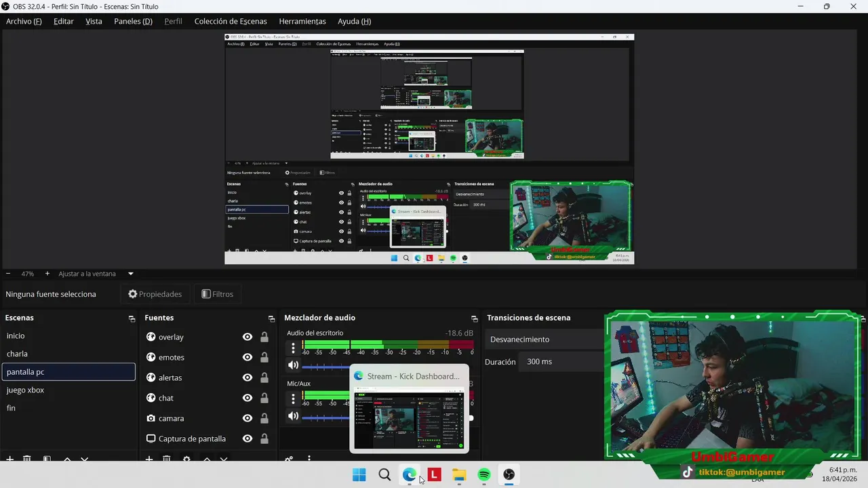The image size is (868, 488).
Task: Open File Explorer from taskbar
Action: (460, 474)
